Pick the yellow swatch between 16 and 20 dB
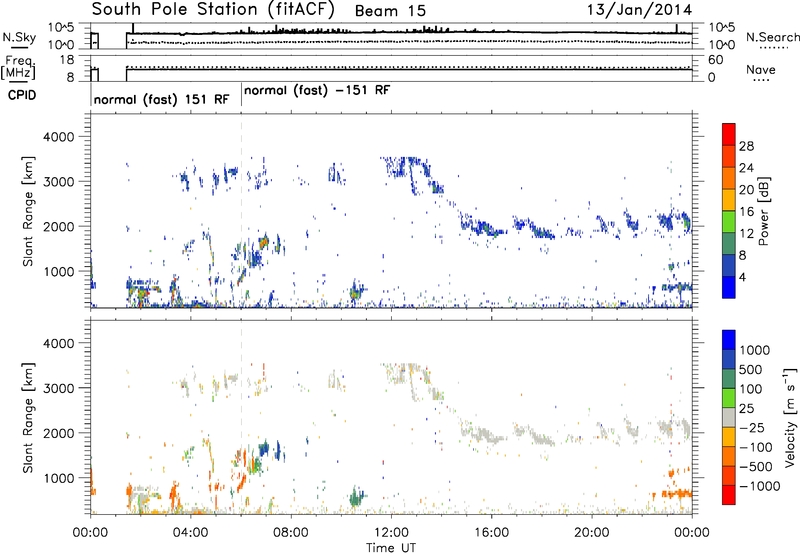800x554 pixels. click(729, 200)
